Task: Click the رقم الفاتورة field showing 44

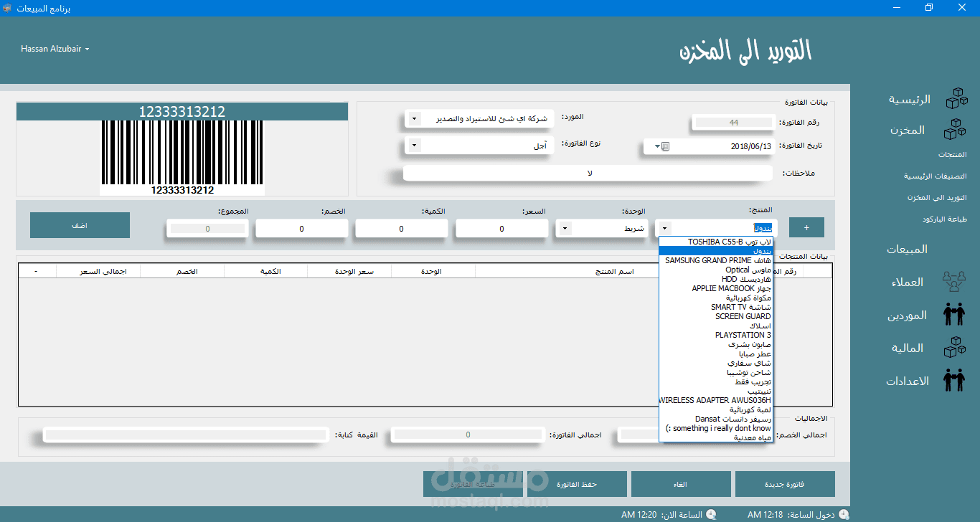Action: (x=733, y=123)
